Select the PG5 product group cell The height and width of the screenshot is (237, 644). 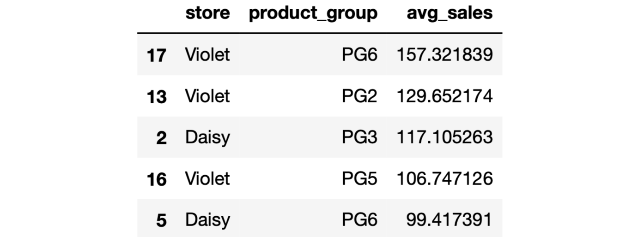tap(359, 178)
